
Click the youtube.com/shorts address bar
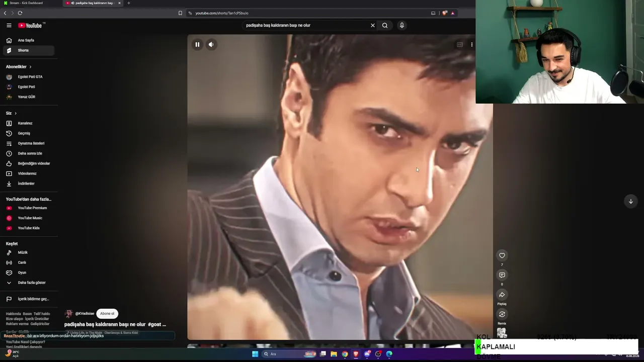point(307,13)
